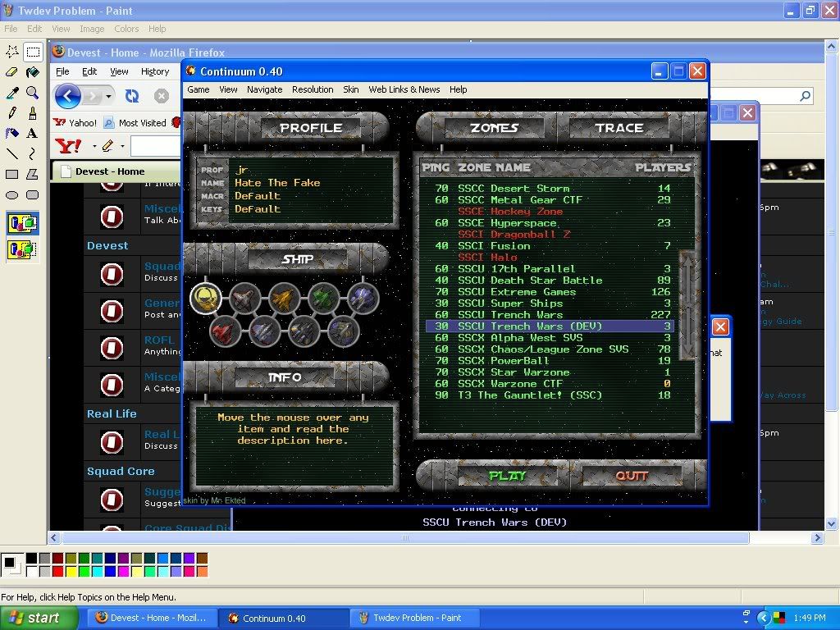Pick the Curve tool in Paint
The image size is (840, 630).
click(x=33, y=154)
